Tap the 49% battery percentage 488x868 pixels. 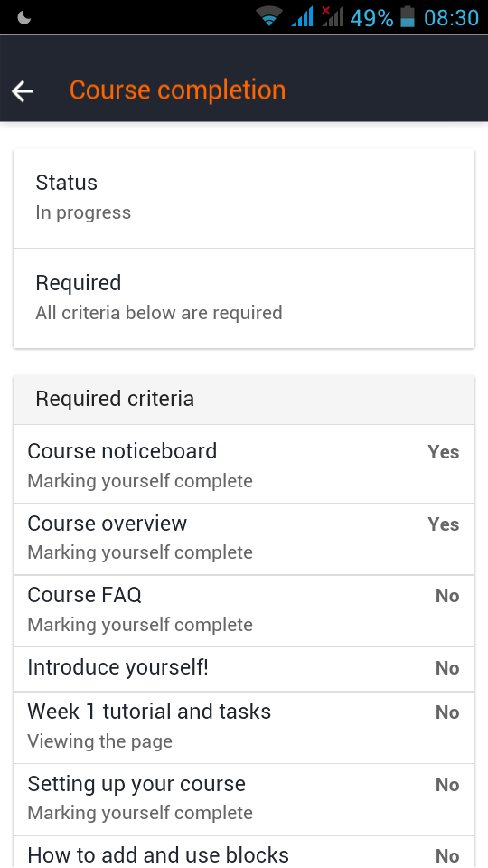point(371,18)
